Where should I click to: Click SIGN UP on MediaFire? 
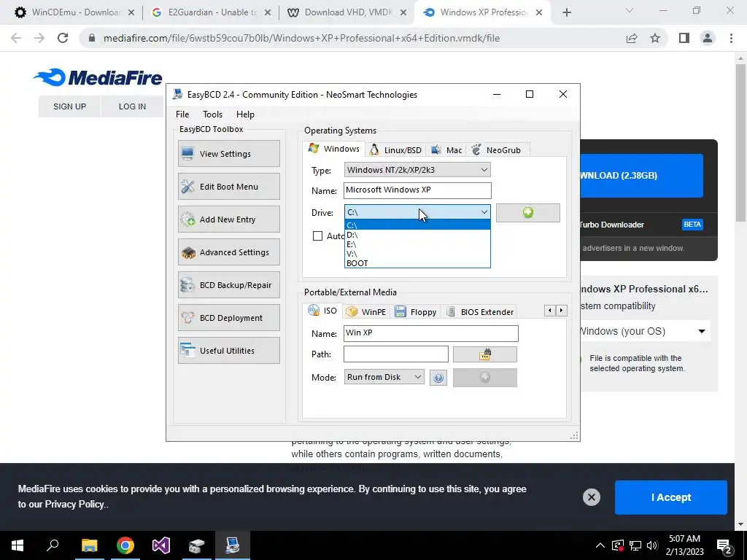click(x=69, y=106)
